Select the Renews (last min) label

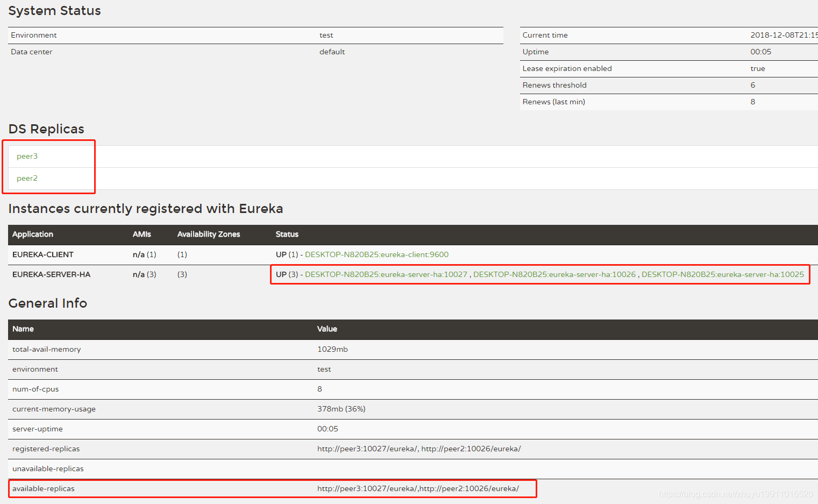(554, 102)
